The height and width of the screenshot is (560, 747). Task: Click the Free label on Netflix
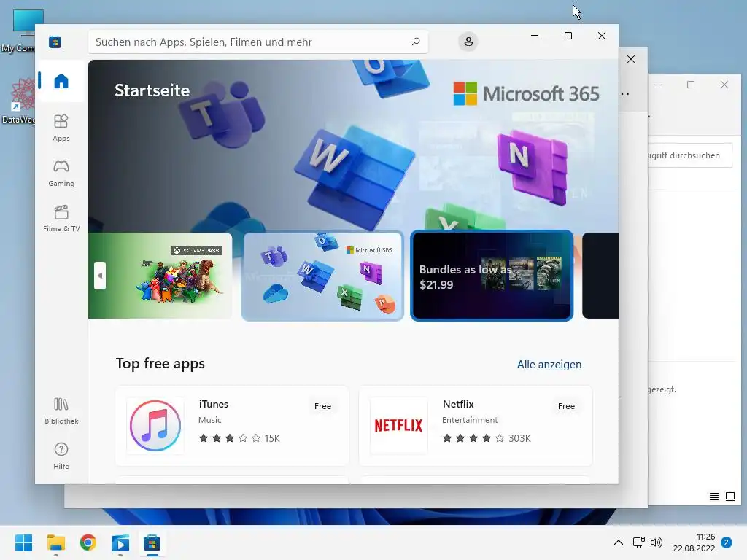click(566, 406)
